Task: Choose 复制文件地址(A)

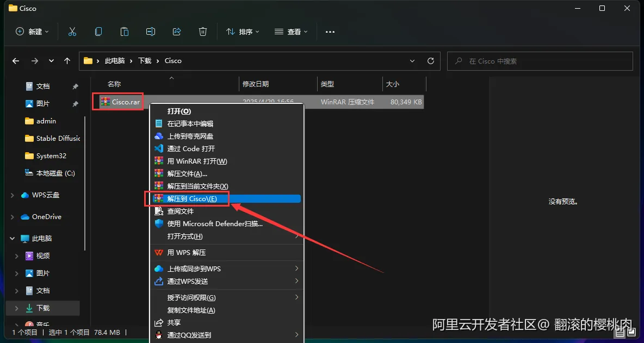Action: (x=227, y=310)
